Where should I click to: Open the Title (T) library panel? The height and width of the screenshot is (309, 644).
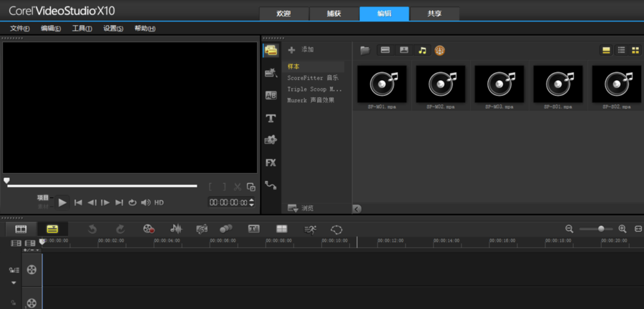tap(270, 118)
